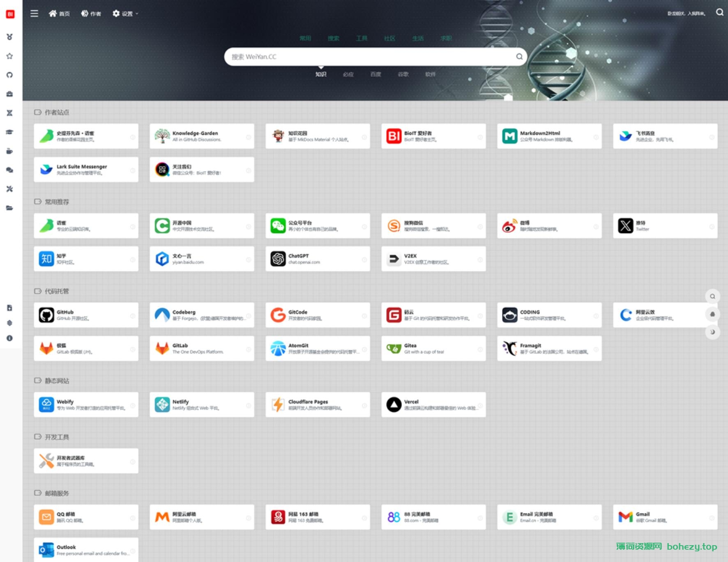
Task: Click the GitLab fox icon
Action: click(x=162, y=349)
